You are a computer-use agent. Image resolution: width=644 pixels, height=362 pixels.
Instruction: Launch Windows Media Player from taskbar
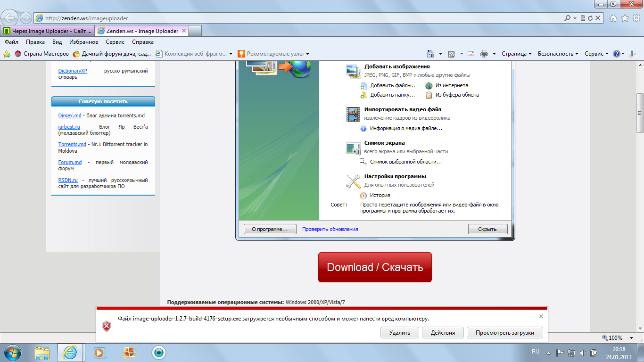click(99, 353)
